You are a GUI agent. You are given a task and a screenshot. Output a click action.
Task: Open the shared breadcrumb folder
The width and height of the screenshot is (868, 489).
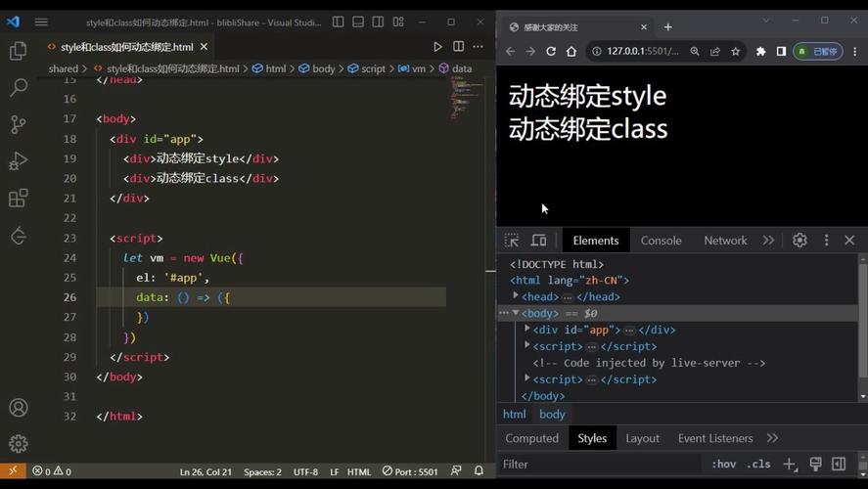tap(63, 68)
